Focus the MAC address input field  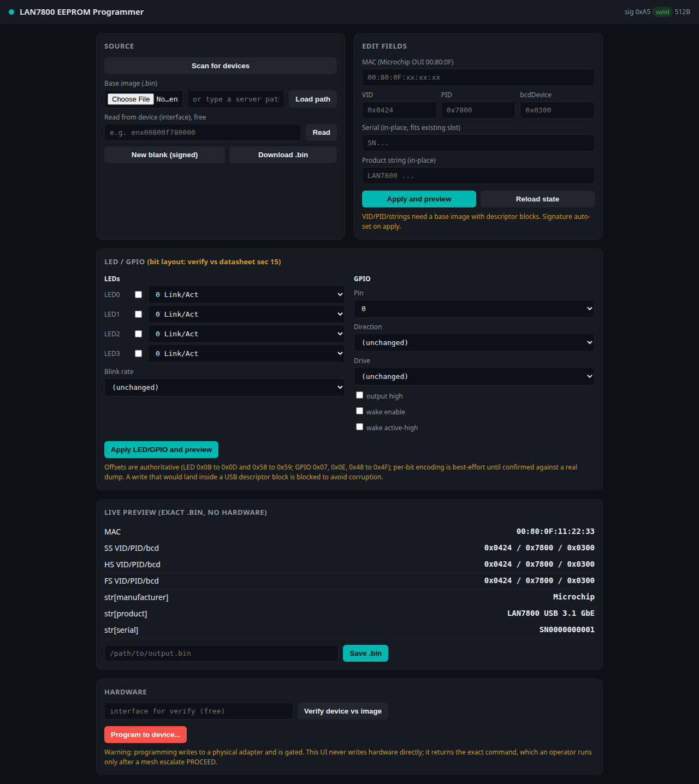pos(478,78)
